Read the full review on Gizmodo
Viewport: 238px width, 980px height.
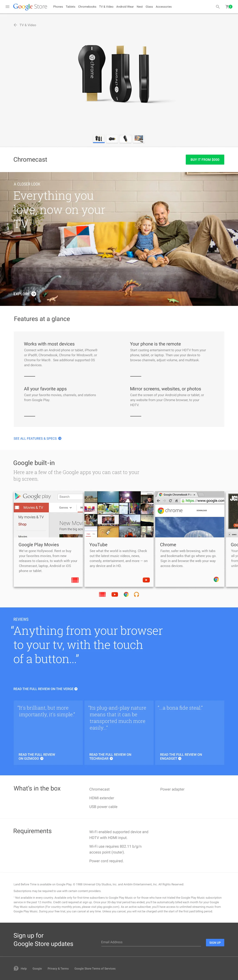[37, 756]
